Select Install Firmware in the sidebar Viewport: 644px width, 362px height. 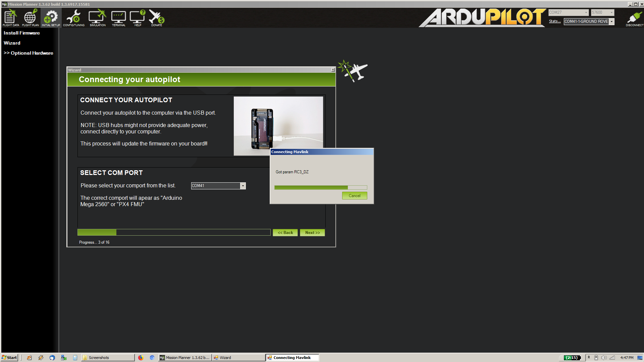(22, 33)
